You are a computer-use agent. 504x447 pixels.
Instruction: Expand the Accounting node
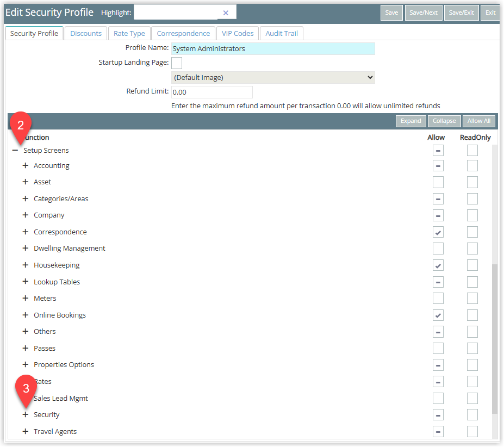[26, 166]
